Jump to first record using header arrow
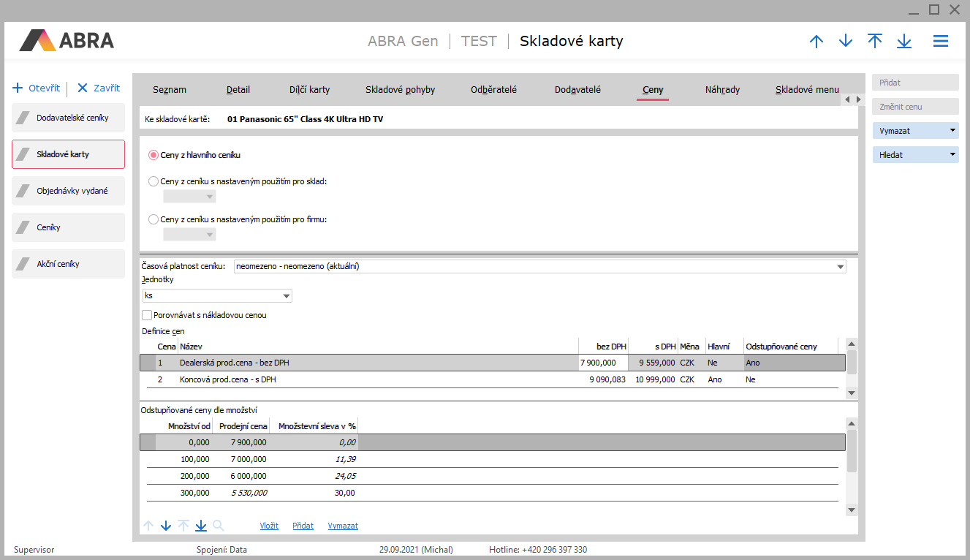Viewport: 970px width, 560px height. coord(875,42)
